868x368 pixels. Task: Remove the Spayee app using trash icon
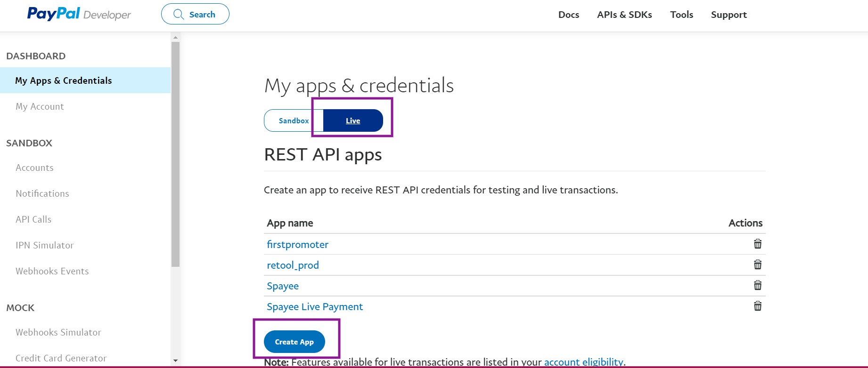[x=758, y=285]
